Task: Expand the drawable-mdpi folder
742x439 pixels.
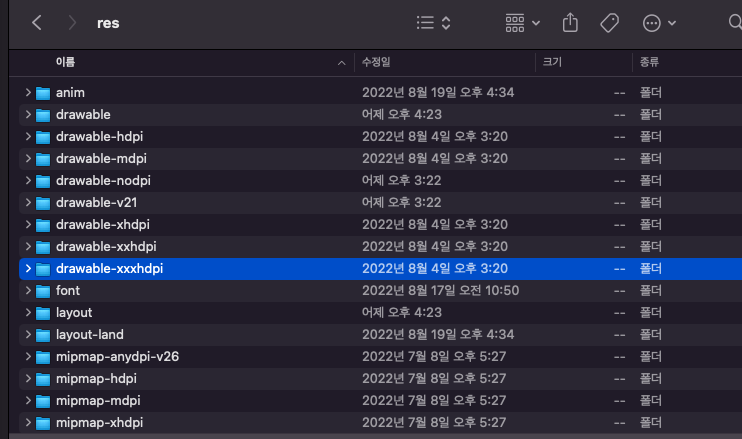Action: click(28, 158)
